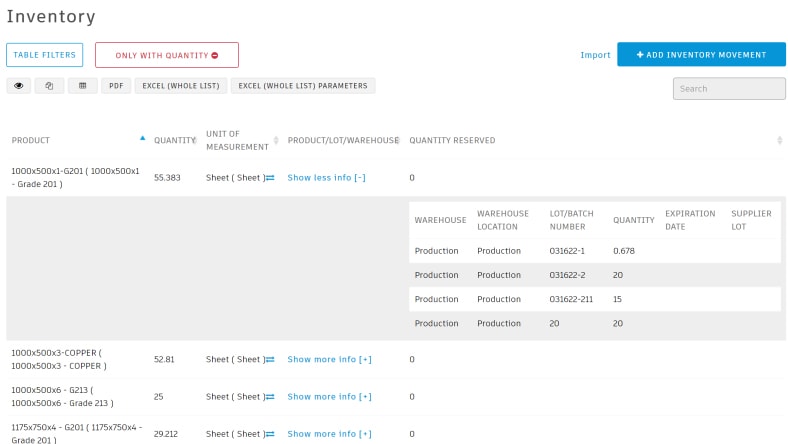Click the table grid export icon

coord(83,86)
